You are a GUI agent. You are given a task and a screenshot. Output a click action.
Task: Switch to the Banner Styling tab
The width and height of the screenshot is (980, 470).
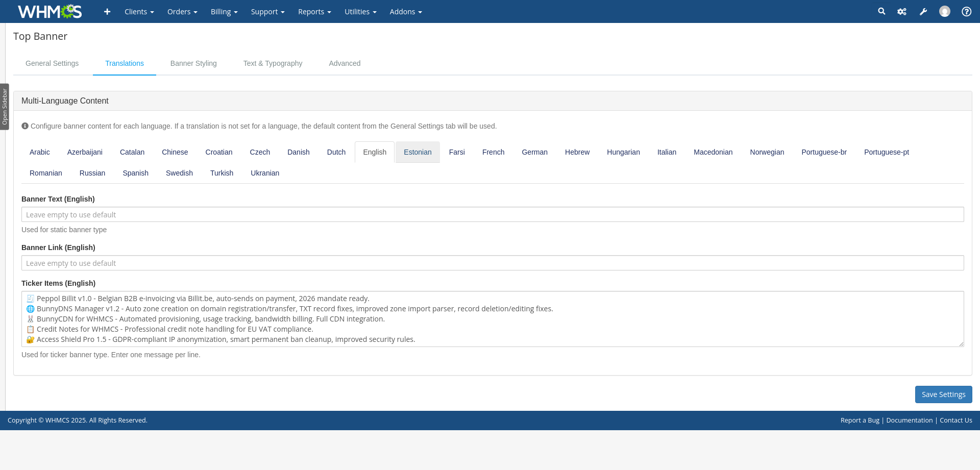pyautogui.click(x=193, y=63)
